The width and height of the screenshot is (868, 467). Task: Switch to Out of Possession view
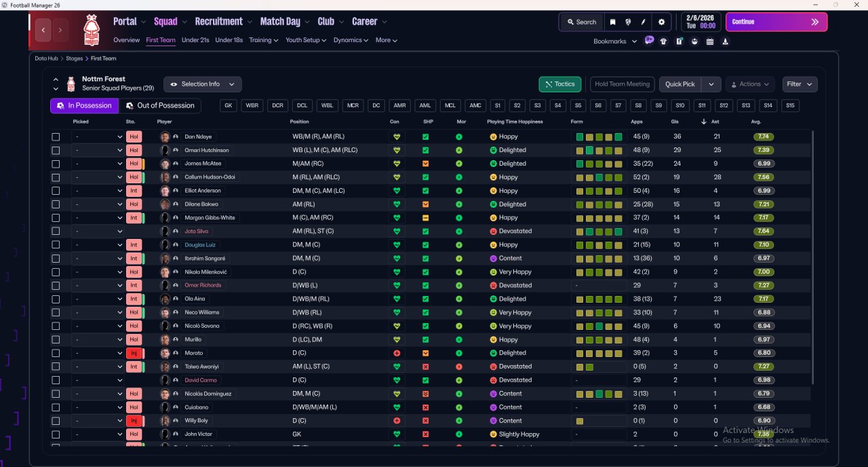(161, 106)
